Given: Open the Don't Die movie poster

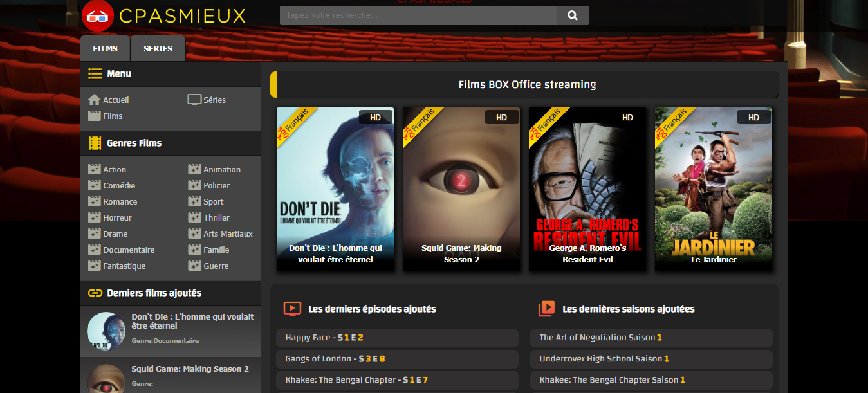Looking at the screenshot, I should pyautogui.click(x=335, y=189).
